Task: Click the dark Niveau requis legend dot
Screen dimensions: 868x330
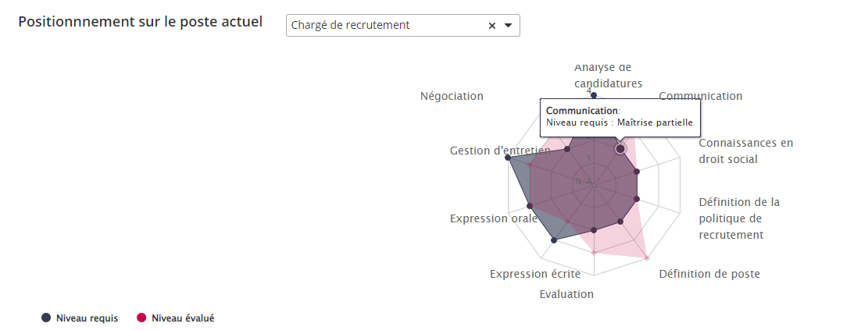Action: (x=46, y=318)
